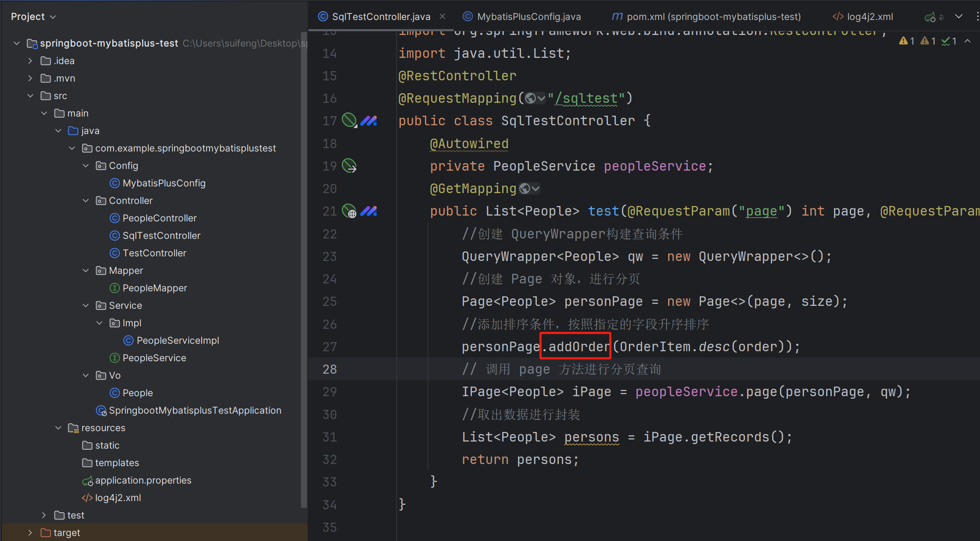This screenshot has width=980, height=541.
Task: Expand the .idea folder
Action: coord(30,61)
